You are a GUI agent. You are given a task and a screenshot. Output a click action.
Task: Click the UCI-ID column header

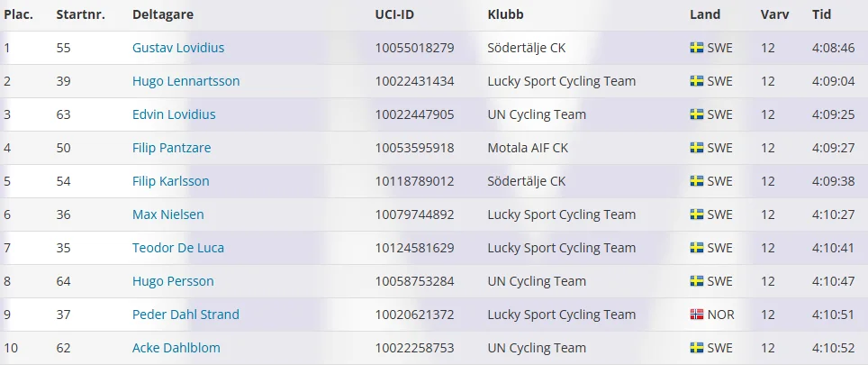[395, 14]
